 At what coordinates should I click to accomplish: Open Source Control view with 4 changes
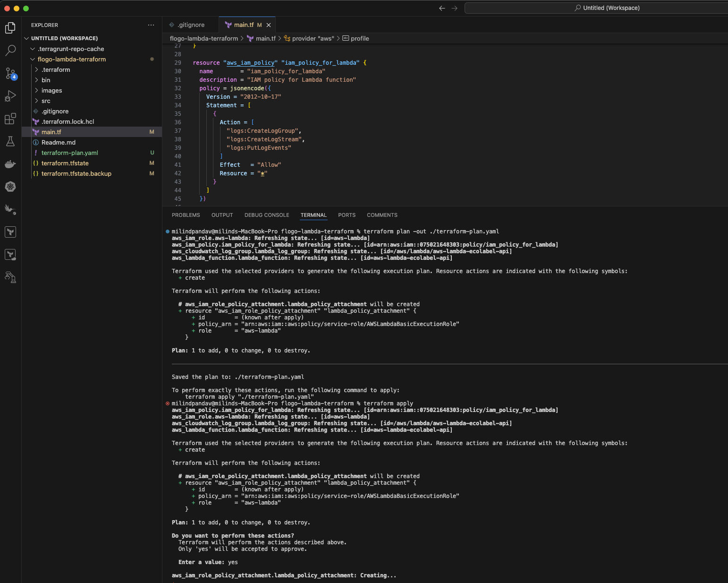[10, 73]
